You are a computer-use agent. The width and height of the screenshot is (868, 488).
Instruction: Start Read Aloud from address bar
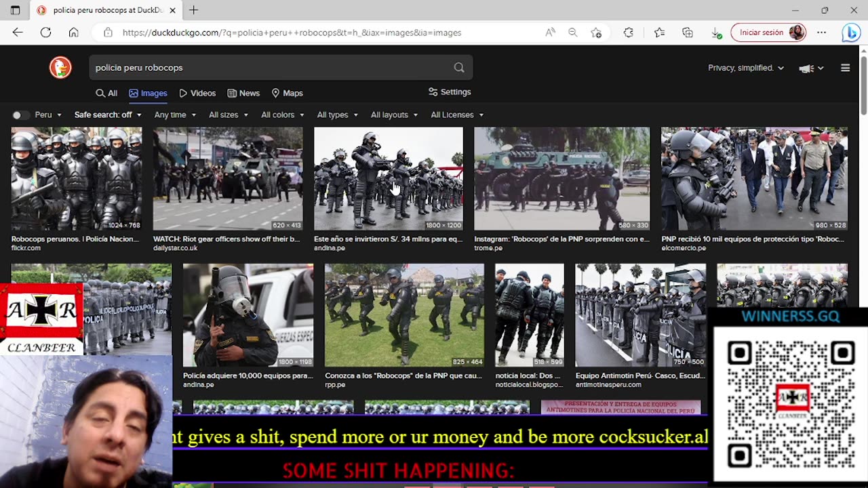tap(550, 33)
